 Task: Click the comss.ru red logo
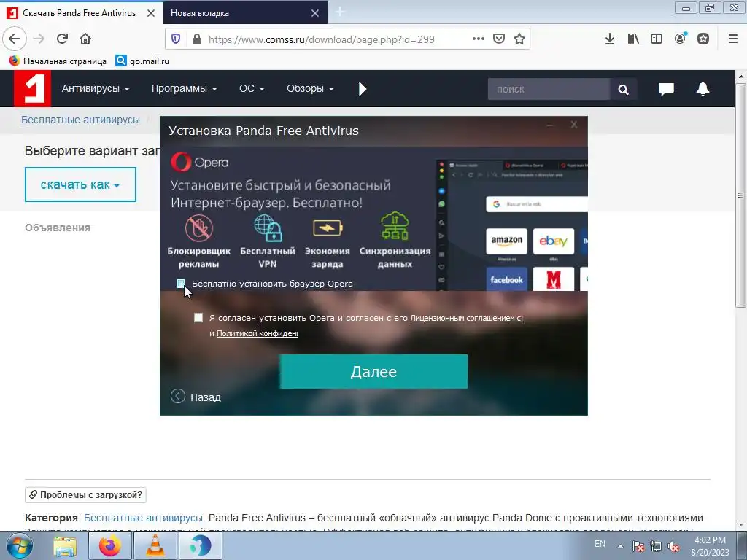point(32,88)
